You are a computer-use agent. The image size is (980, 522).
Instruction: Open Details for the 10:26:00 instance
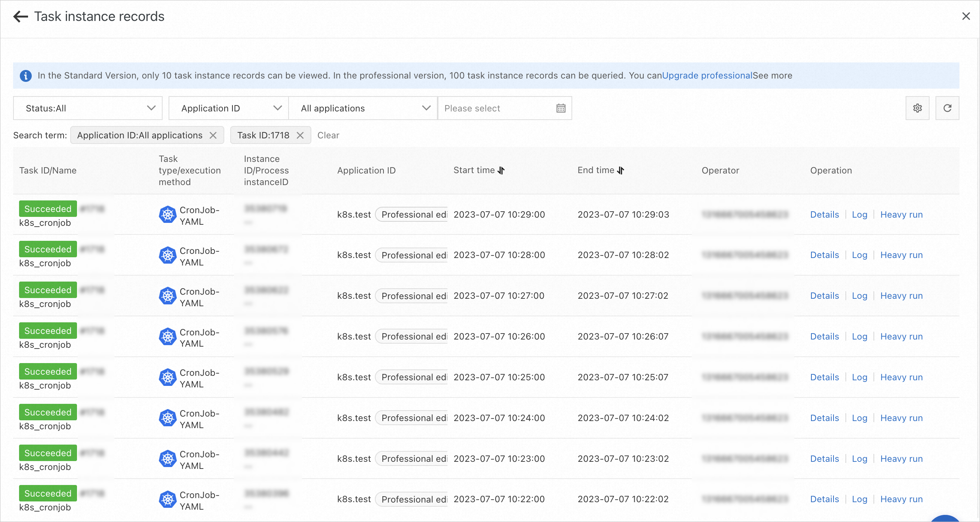(825, 336)
